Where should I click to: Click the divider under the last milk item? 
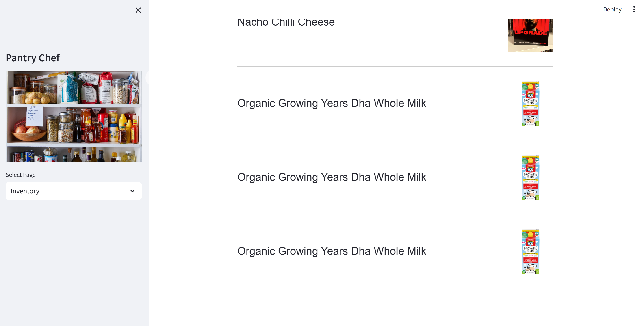(x=395, y=288)
